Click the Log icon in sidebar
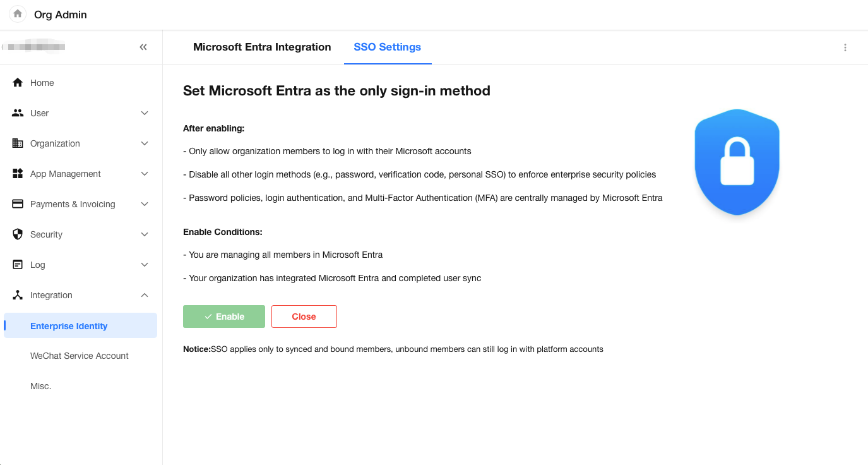The image size is (868, 465). pyautogui.click(x=18, y=265)
